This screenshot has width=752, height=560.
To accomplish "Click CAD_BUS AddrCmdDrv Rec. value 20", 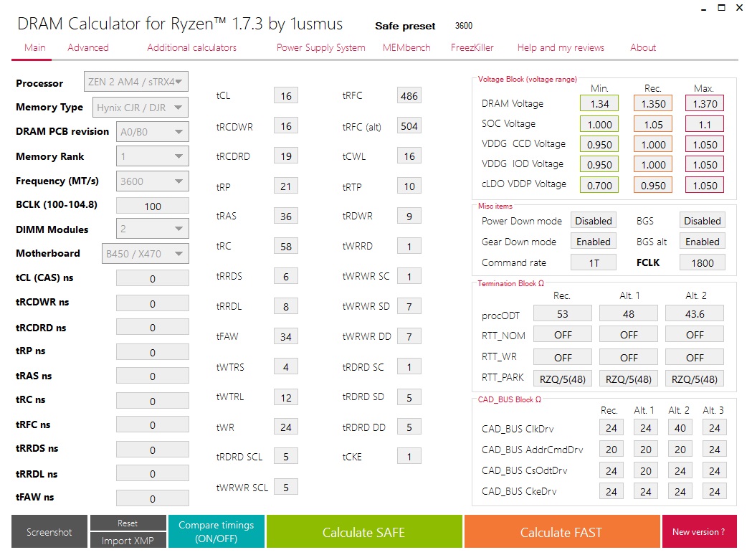I will coord(611,449).
